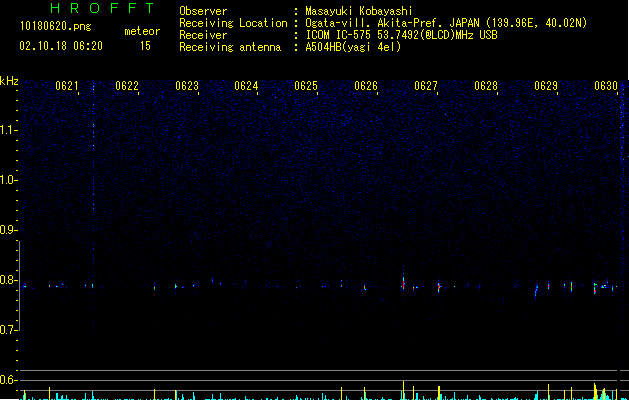Click the Receiver label

[203, 35]
